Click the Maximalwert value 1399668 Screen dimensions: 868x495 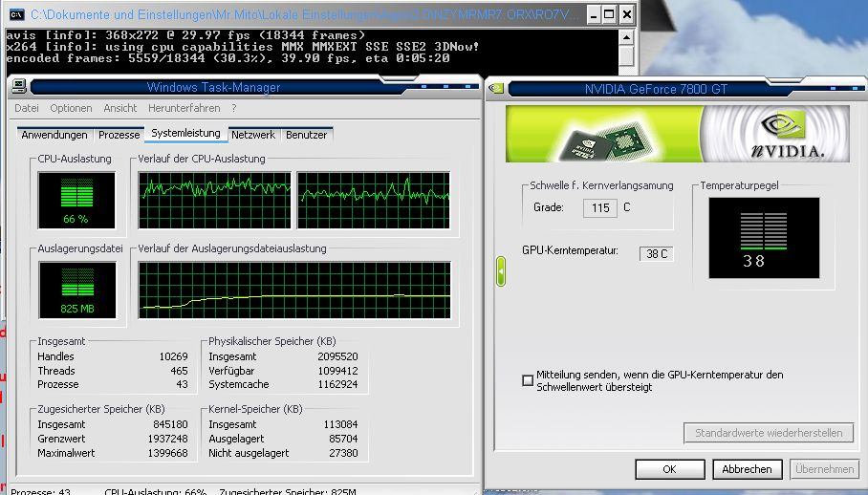[167, 453]
